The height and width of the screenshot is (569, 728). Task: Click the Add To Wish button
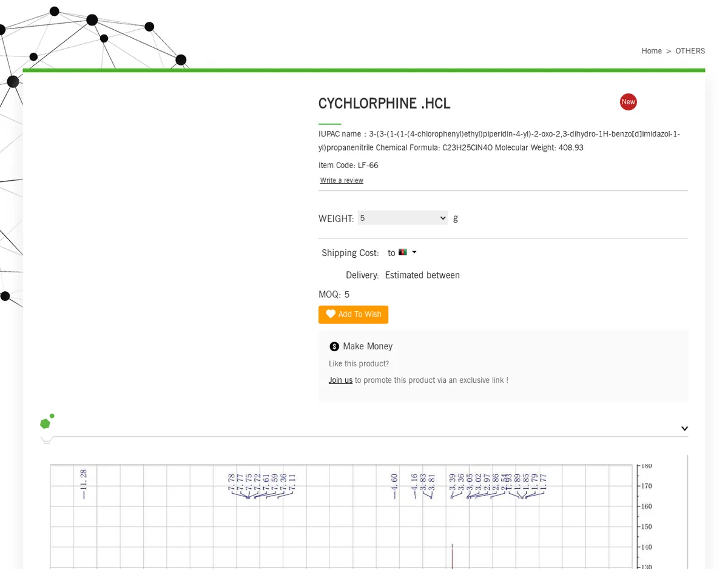tap(353, 314)
